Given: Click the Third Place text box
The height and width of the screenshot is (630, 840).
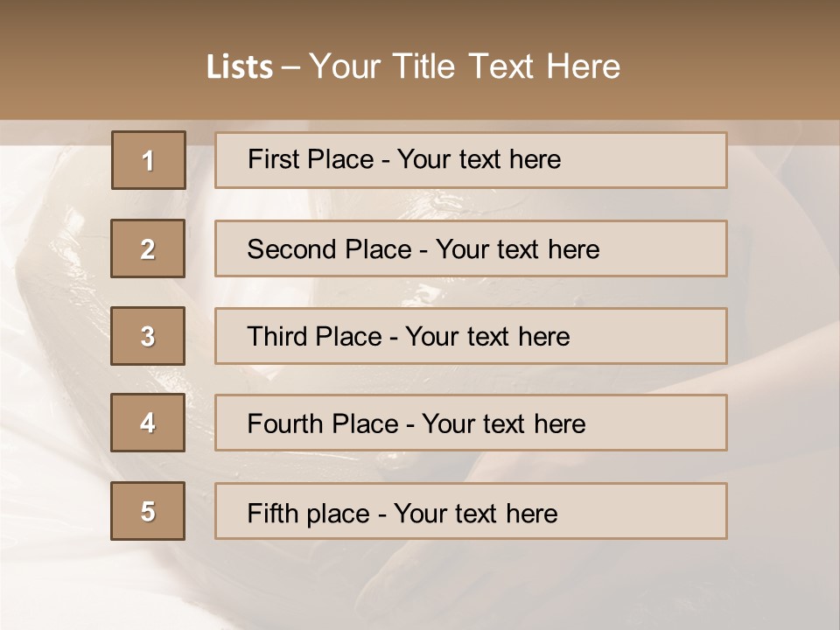Looking at the screenshot, I should (x=471, y=336).
